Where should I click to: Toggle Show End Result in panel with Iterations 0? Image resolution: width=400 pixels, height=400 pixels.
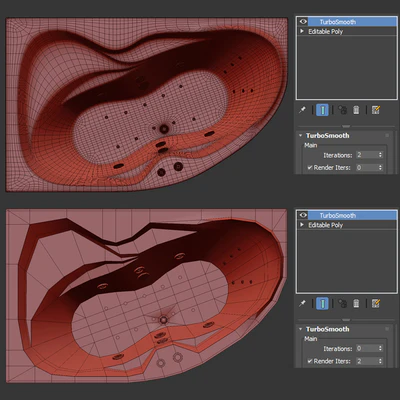[x=322, y=303]
